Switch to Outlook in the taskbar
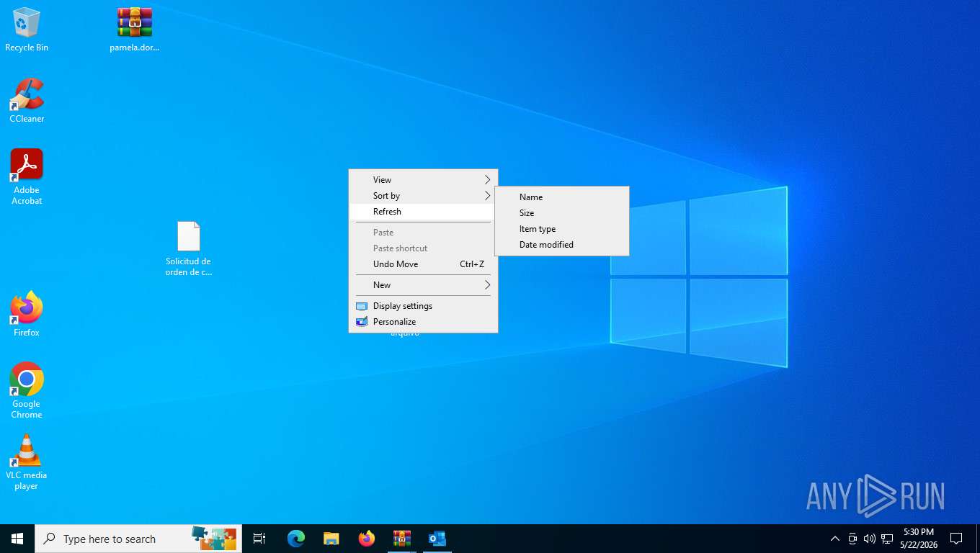This screenshot has height=553, width=980. [437, 539]
